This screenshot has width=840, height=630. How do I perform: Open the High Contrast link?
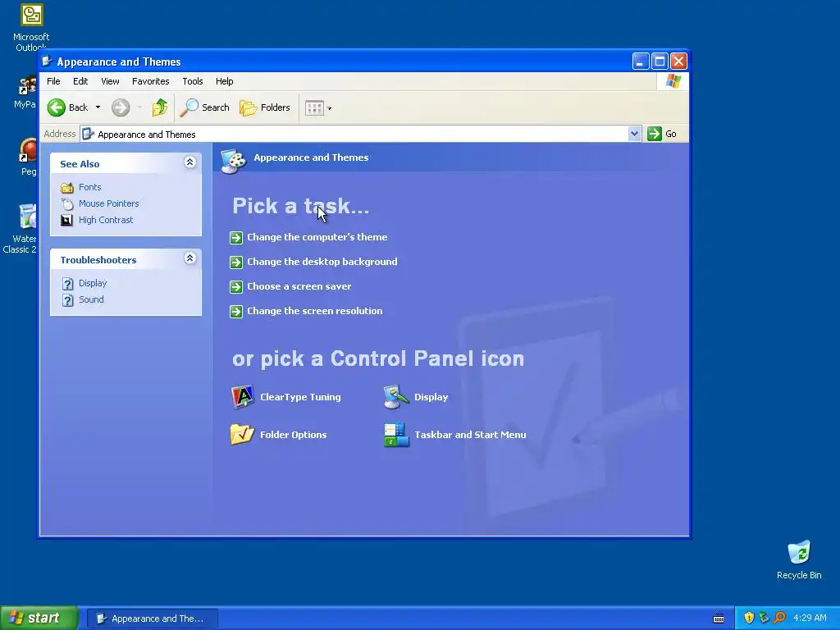(106, 220)
